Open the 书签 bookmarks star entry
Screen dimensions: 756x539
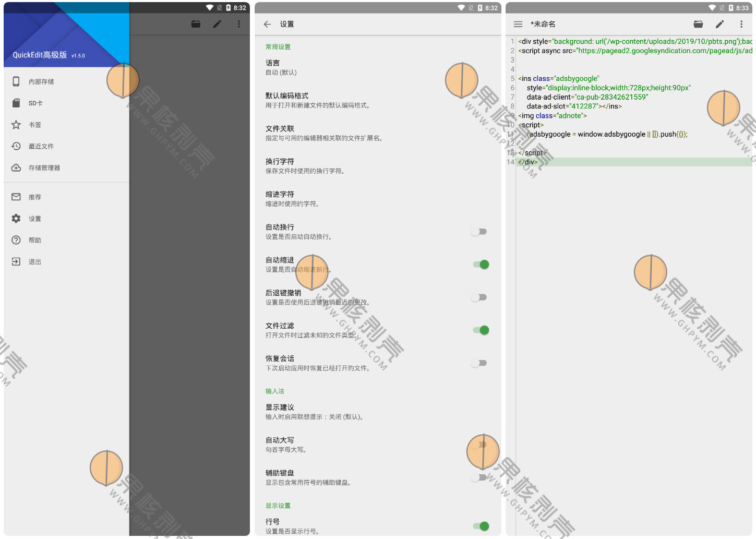click(66, 125)
